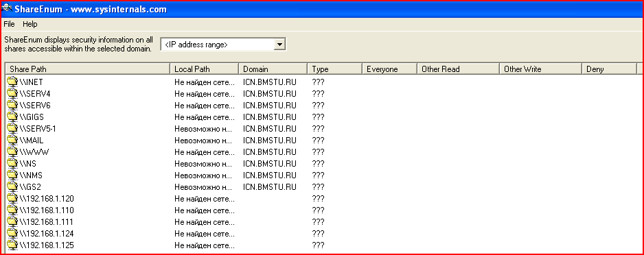644x255 pixels.
Task: Select the \\WWW share path text
Action: click(x=34, y=152)
